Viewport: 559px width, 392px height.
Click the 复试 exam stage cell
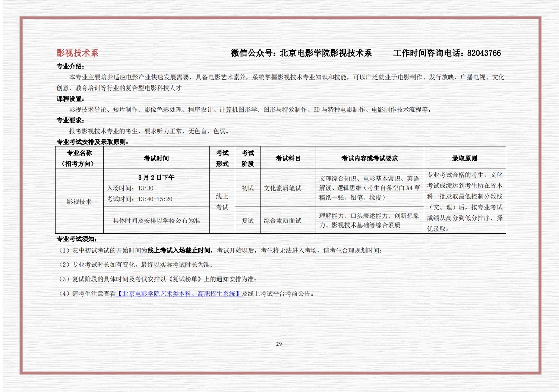[247, 221]
